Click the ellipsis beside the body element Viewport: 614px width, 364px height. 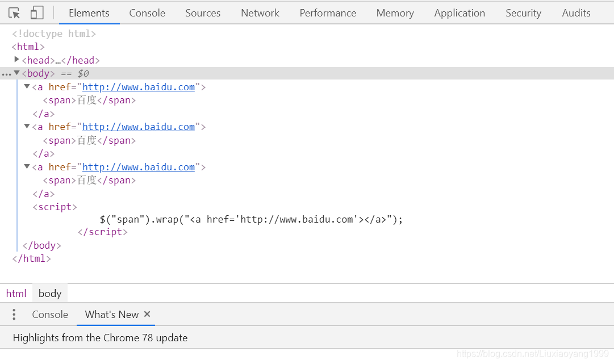pos(6,74)
